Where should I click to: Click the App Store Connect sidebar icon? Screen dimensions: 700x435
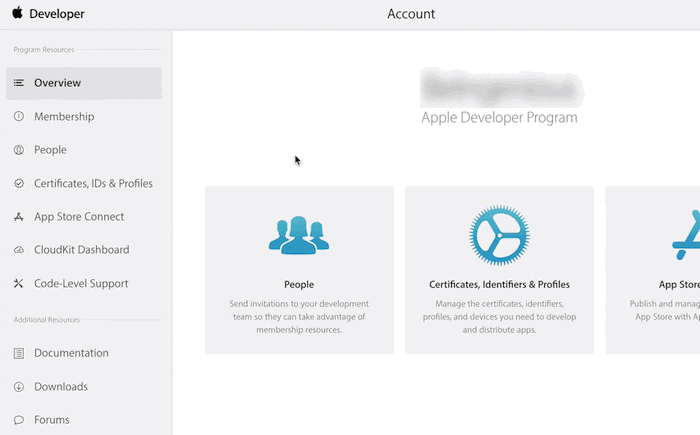(x=19, y=217)
